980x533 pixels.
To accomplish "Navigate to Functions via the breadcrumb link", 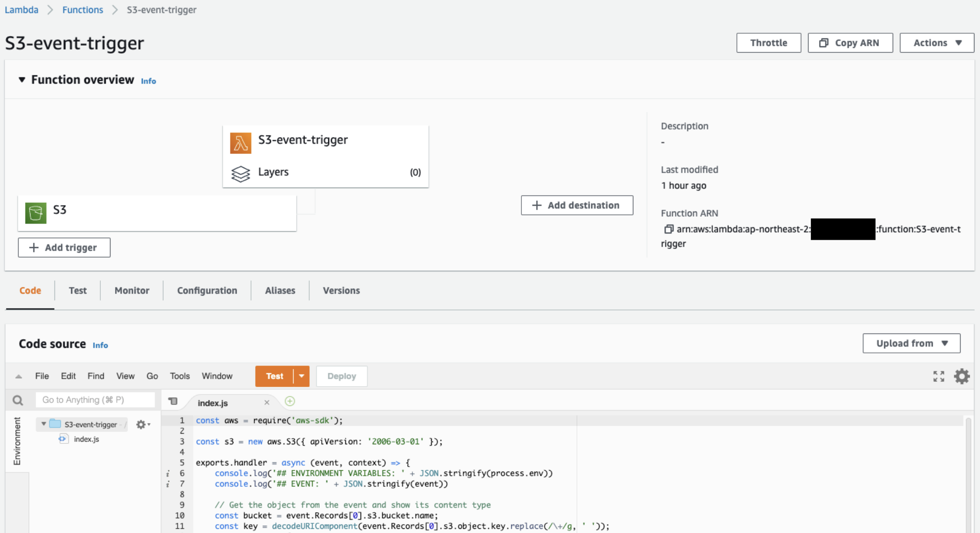I will [x=82, y=10].
